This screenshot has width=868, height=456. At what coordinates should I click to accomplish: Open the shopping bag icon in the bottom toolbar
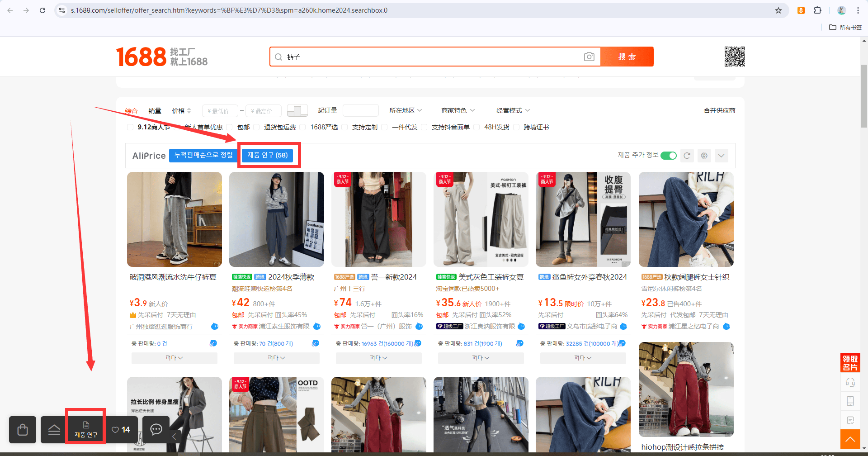click(23, 429)
